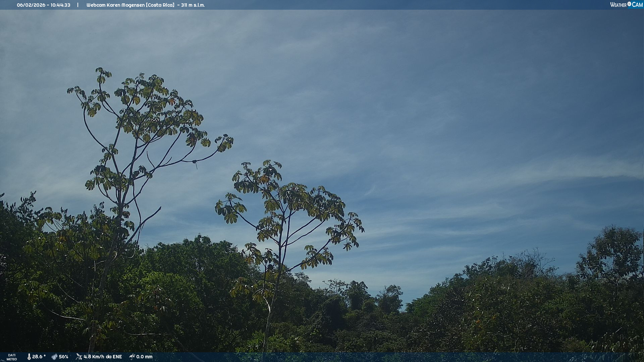Click the 56% humidity value

pos(64,357)
